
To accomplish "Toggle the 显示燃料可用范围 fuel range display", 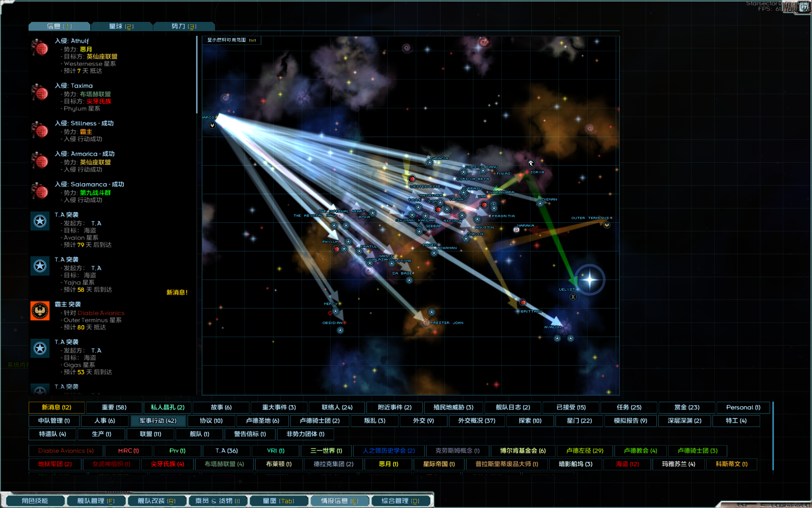I will [232, 40].
